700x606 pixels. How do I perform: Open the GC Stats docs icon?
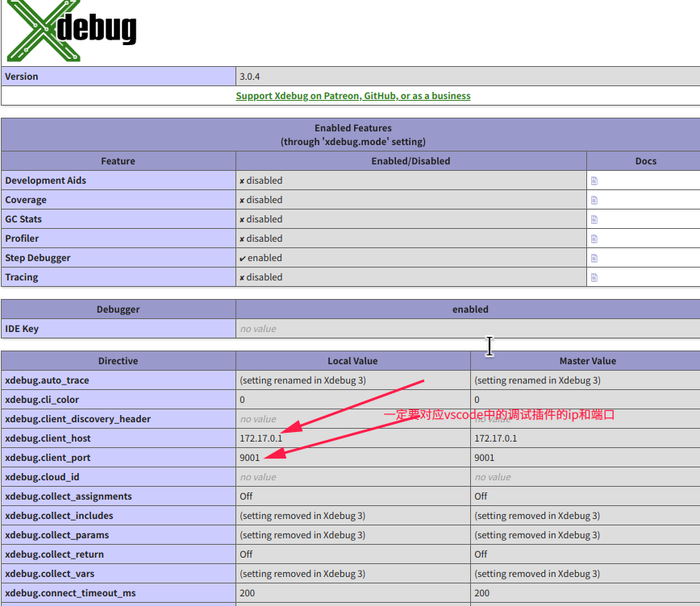pyautogui.click(x=594, y=219)
